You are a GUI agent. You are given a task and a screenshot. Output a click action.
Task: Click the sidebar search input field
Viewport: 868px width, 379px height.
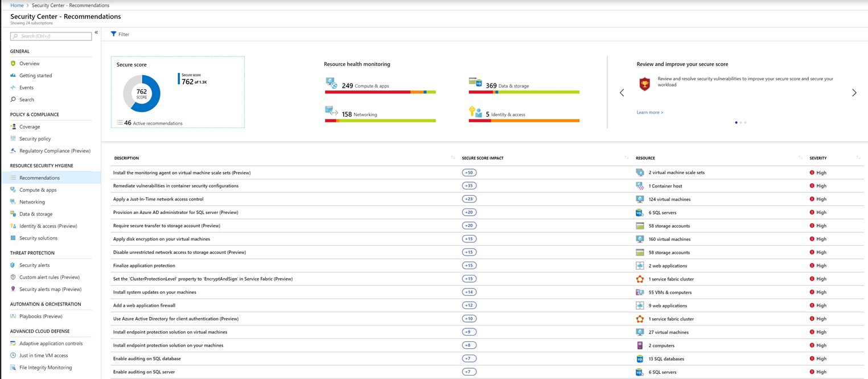(x=51, y=36)
